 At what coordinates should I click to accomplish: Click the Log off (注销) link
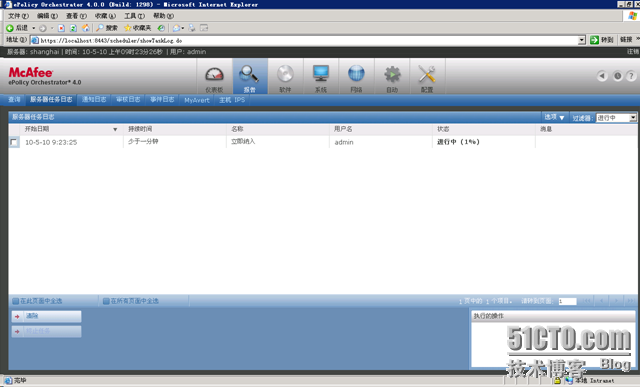pyautogui.click(x=633, y=51)
